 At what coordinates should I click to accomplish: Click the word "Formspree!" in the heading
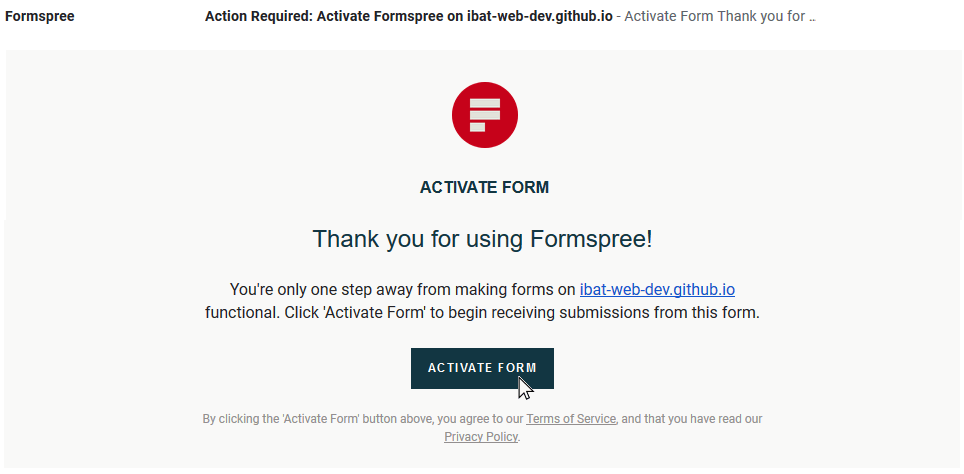tap(591, 239)
